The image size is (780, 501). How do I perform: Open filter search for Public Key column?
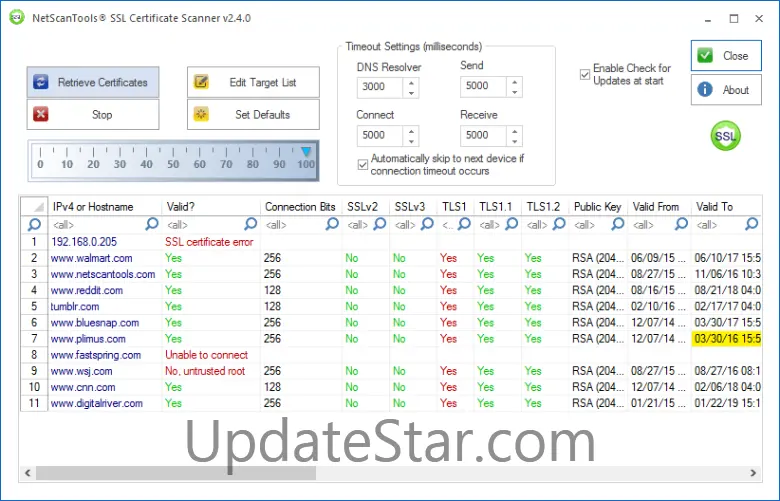(x=618, y=224)
